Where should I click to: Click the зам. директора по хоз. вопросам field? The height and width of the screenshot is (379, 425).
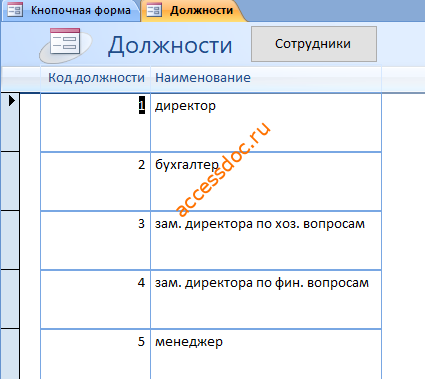coord(266,240)
